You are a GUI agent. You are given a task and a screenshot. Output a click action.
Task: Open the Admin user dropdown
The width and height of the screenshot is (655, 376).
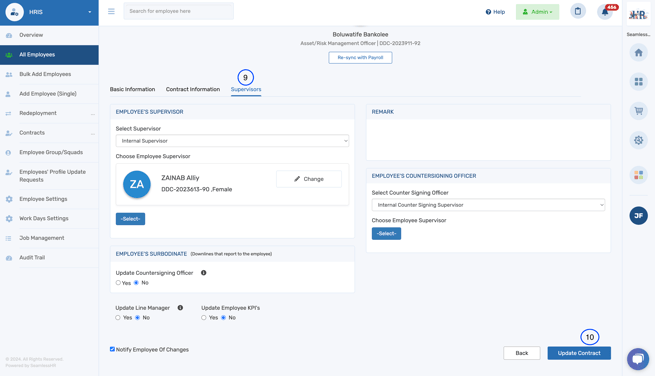(537, 12)
